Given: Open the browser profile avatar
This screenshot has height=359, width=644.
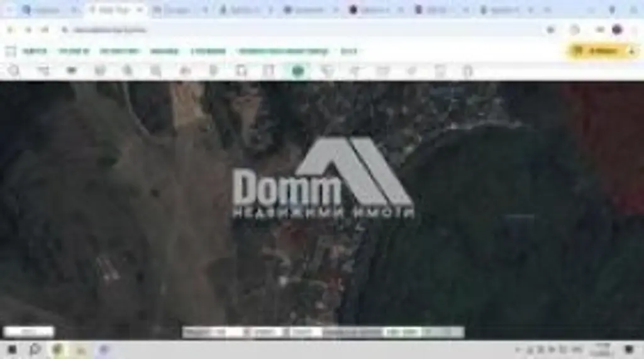Looking at the screenshot, I should click(x=617, y=30).
